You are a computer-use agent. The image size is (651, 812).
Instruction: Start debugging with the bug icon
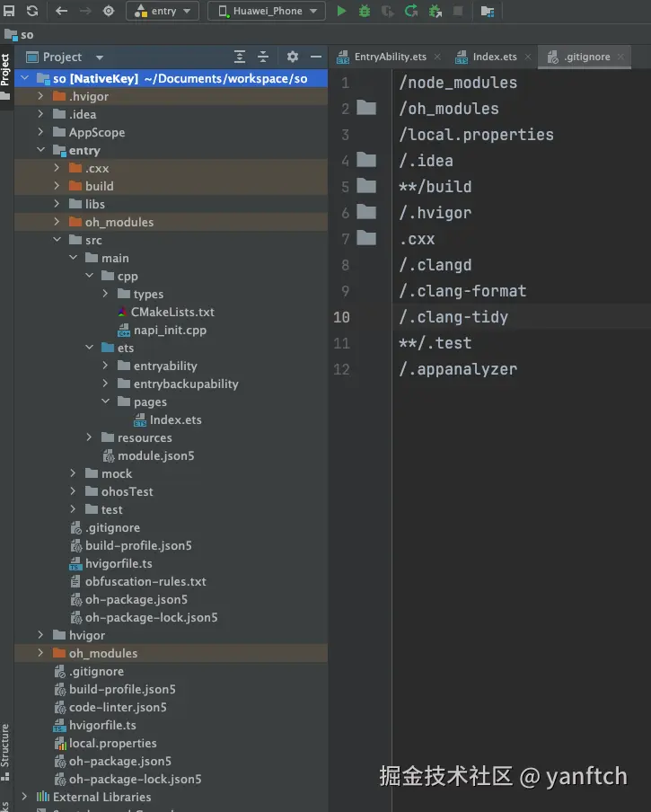[365, 11]
